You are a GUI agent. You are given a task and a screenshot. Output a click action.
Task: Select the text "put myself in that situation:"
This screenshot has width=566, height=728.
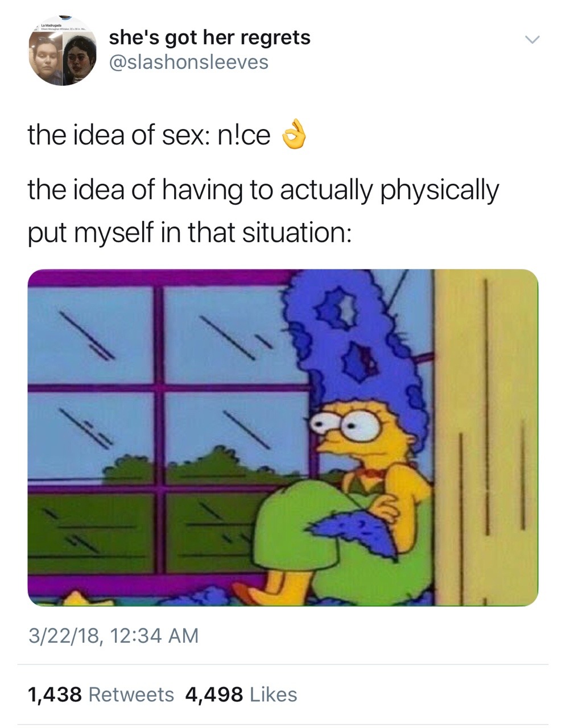(189, 232)
